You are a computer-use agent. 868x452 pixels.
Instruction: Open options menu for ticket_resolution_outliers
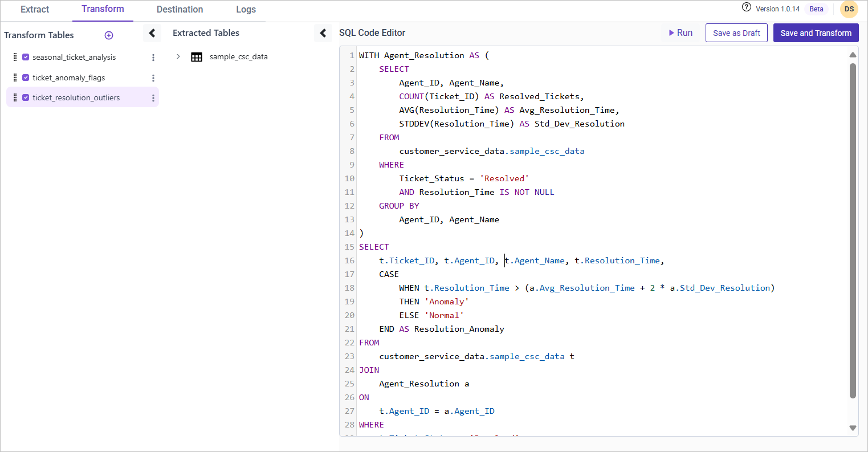(x=153, y=98)
